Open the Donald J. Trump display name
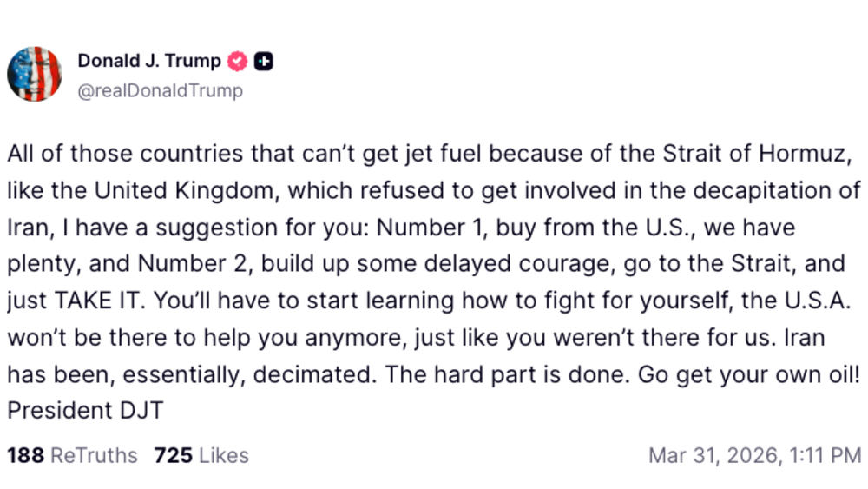The height and width of the screenshot is (489, 868). coord(149,62)
